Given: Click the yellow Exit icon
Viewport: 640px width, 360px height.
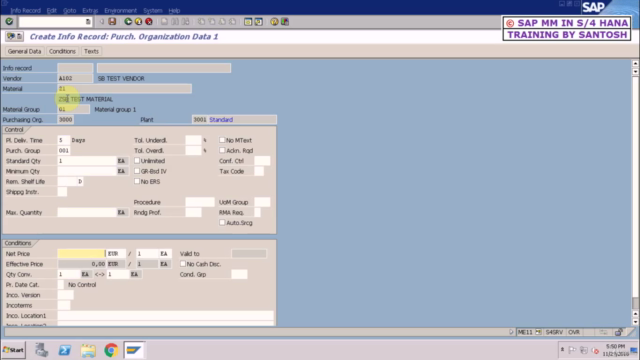Looking at the screenshot, I should (x=138, y=22).
